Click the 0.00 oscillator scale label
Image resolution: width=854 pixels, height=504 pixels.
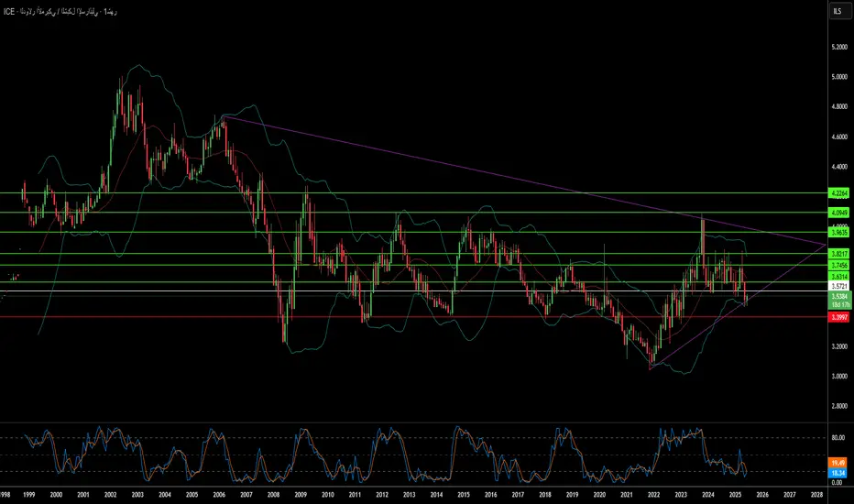pos(838,482)
